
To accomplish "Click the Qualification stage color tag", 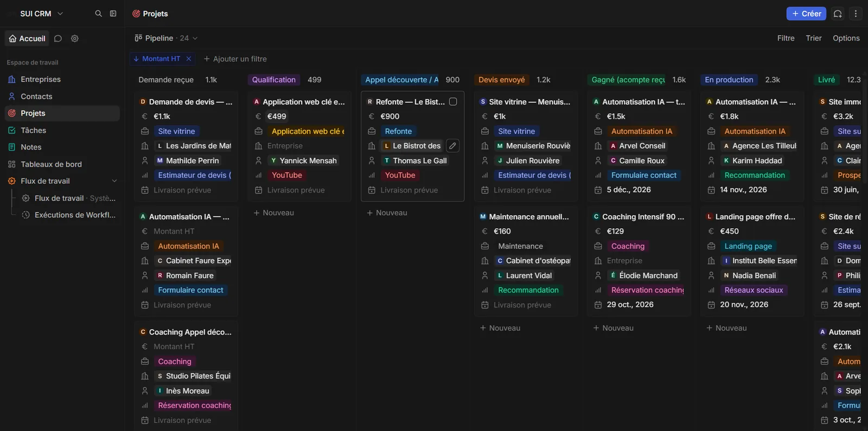I will pos(274,80).
